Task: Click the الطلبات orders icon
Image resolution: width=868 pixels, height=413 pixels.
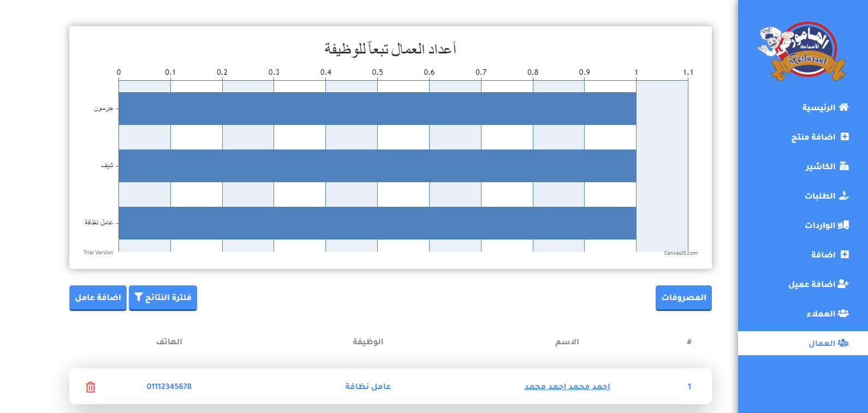Action: click(x=844, y=195)
